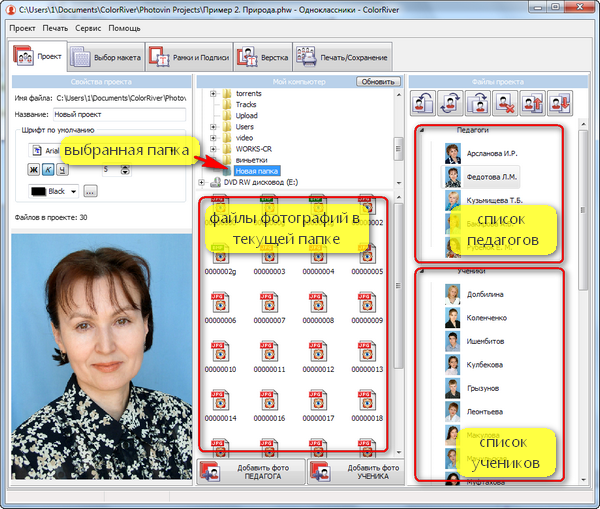Click the rotate photo right icon
Viewport: 600px width, 509px height.
(x=478, y=103)
